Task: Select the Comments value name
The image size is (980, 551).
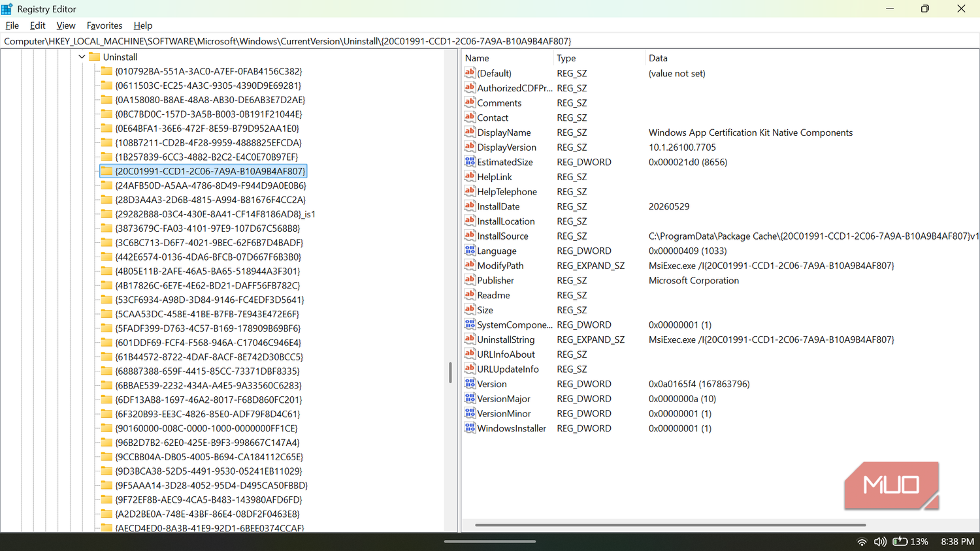Action: 499,103
